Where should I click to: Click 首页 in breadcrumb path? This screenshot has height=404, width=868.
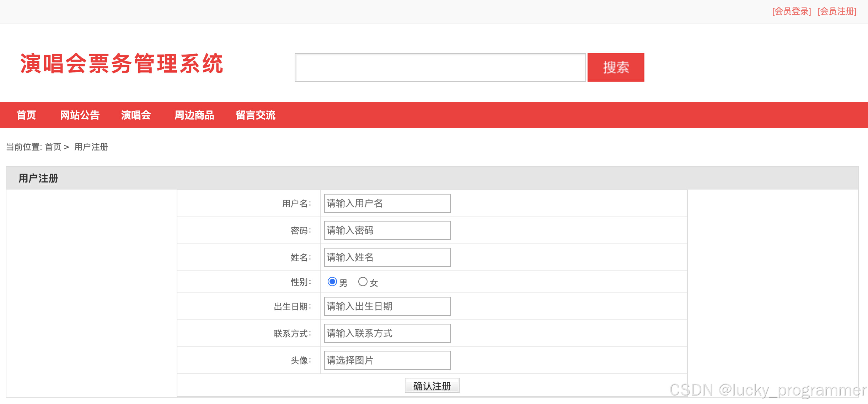click(x=53, y=147)
